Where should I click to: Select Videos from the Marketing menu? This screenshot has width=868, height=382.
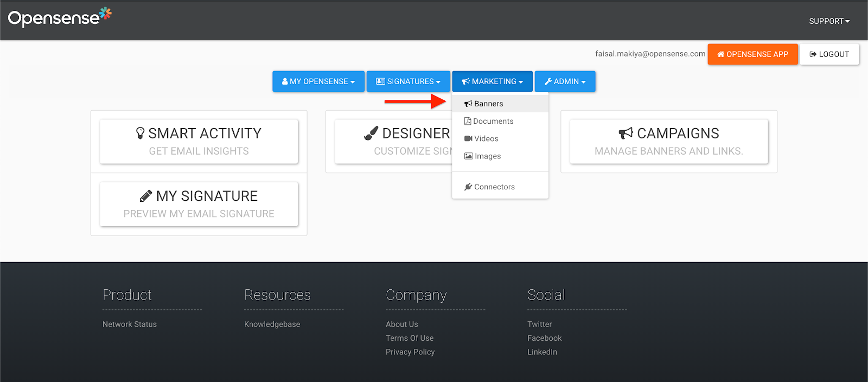click(500, 138)
